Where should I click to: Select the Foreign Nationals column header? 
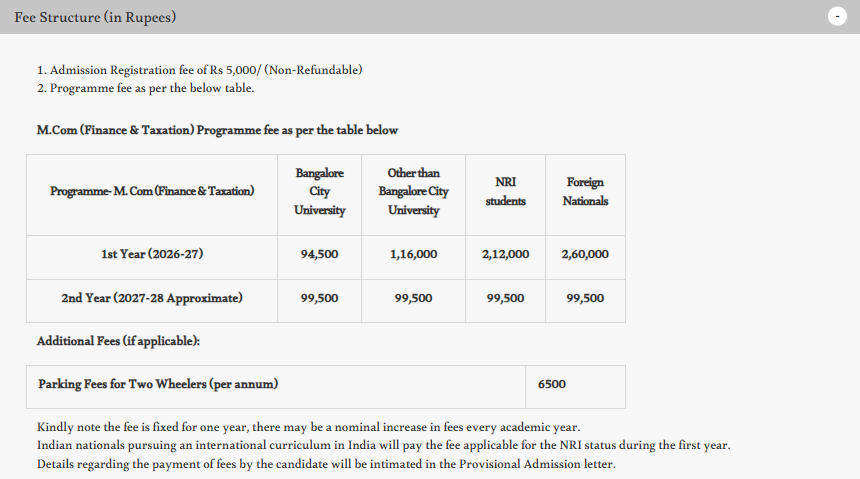pos(585,192)
